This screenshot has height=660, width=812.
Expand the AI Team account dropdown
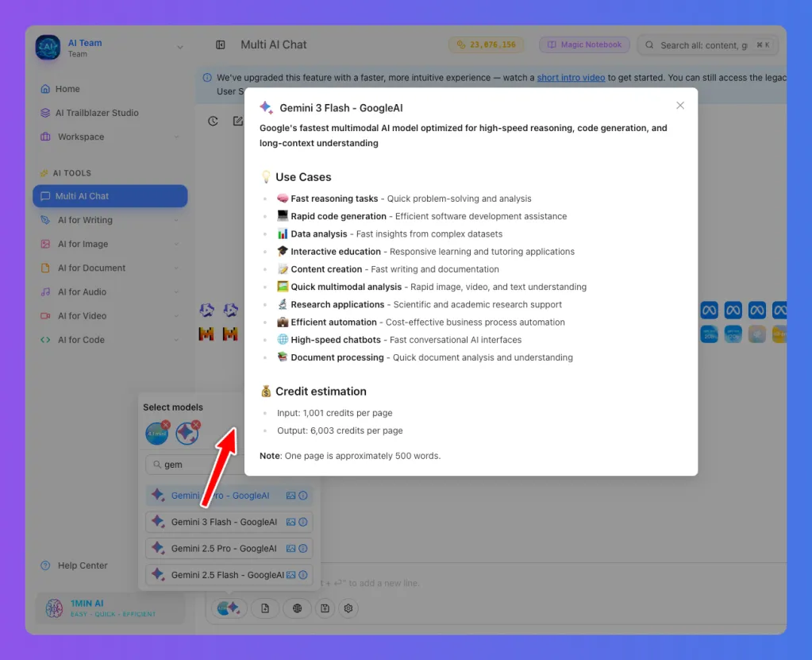point(179,47)
